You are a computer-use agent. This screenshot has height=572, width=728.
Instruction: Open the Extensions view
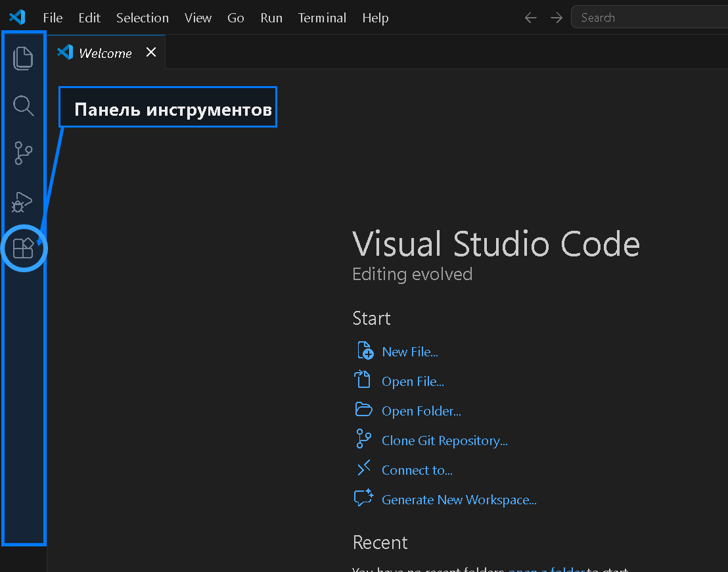[23, 248]
